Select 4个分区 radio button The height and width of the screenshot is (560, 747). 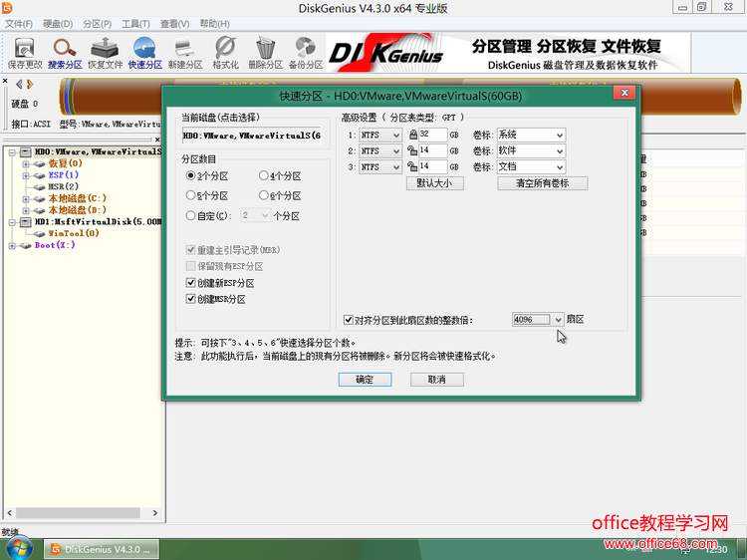pyautogui.click(x=264, y=175)
